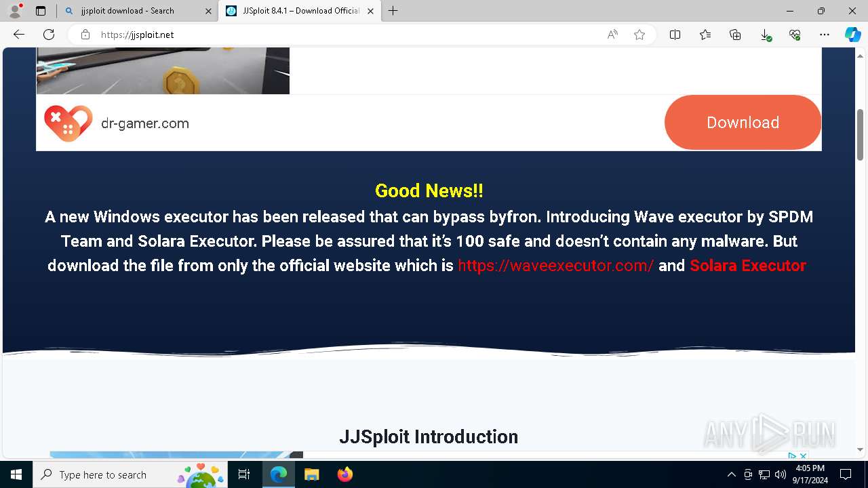This screenshot has width=868, height=488.
Task: Open a new browser tab
Action: [x=393, y=11]
